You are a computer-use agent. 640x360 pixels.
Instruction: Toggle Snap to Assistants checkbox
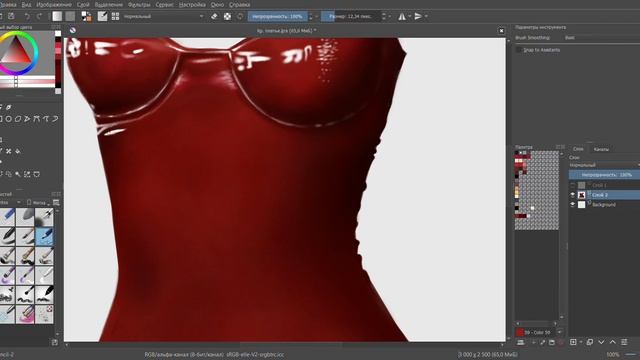pyautogui.click(x=519, y=50)
